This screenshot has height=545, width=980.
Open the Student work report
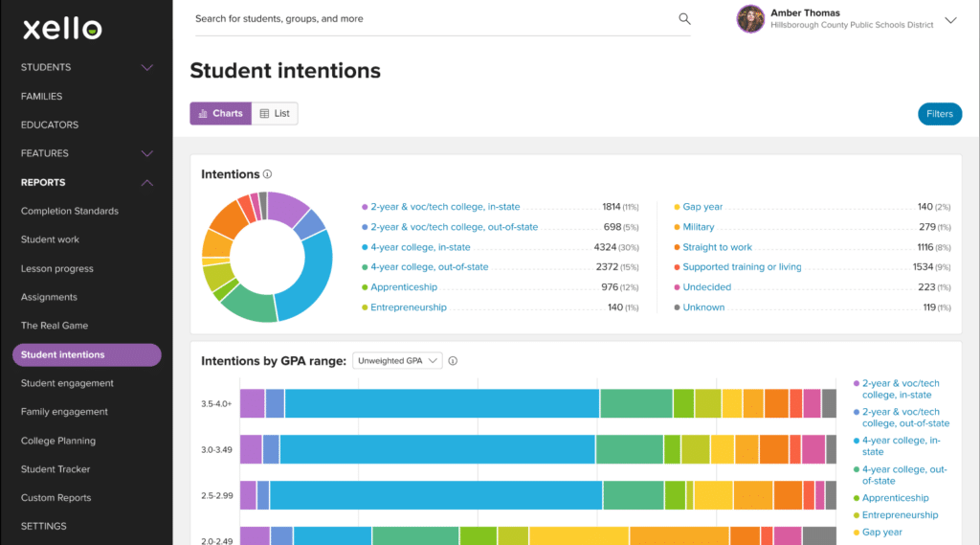pyautogui.click(x=50, y=239)
